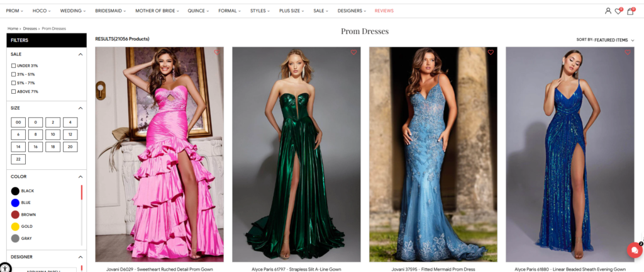This screenshot has width=644, height=272.
Task: Open the Hoco menu
Action: point(42,11)
